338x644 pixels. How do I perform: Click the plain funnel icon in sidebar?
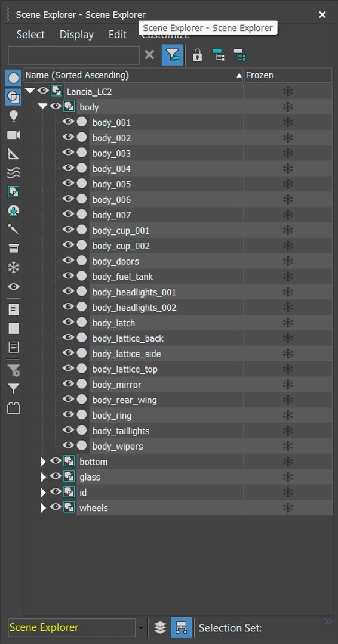[x=13, y=389]
